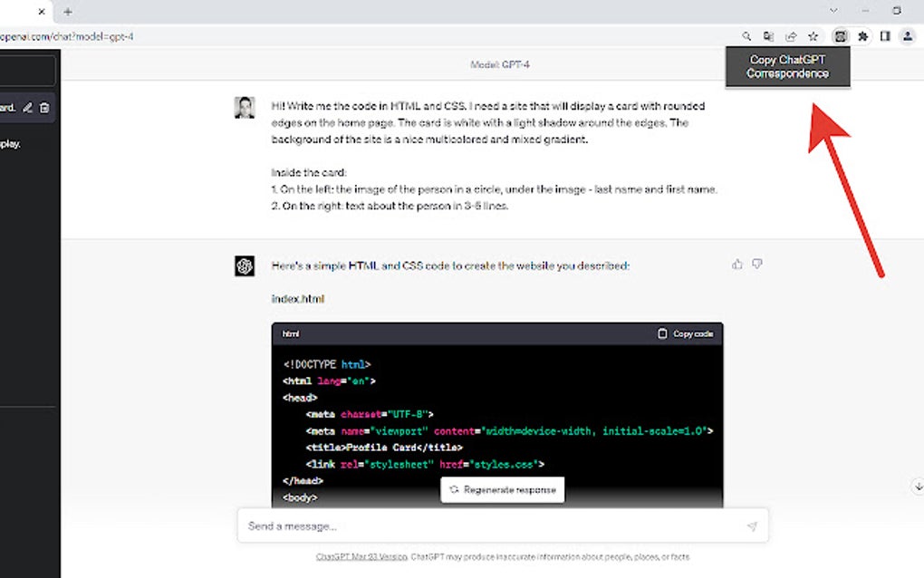Click the Copy ChatGPT Correspondence extension icon
924x578 pixels.
pyautogui.click(x=841, y=36)
